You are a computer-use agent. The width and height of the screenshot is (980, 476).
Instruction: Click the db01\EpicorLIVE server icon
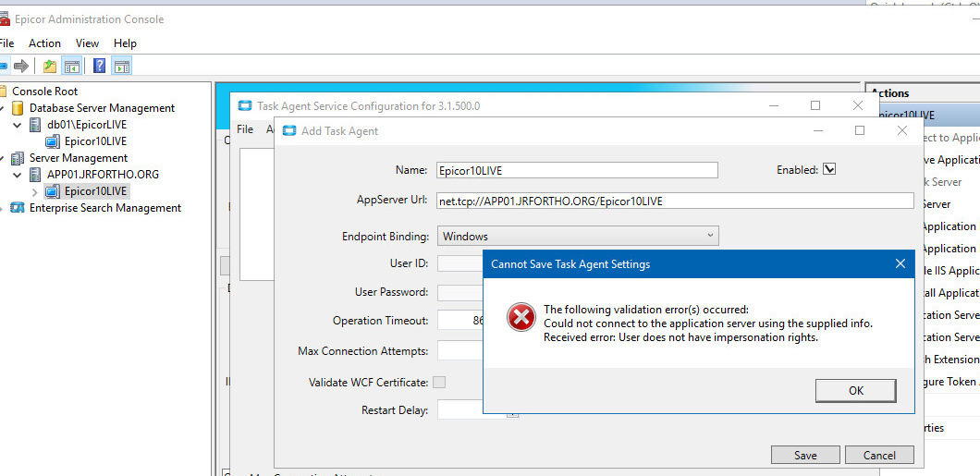tap(35, 124)
